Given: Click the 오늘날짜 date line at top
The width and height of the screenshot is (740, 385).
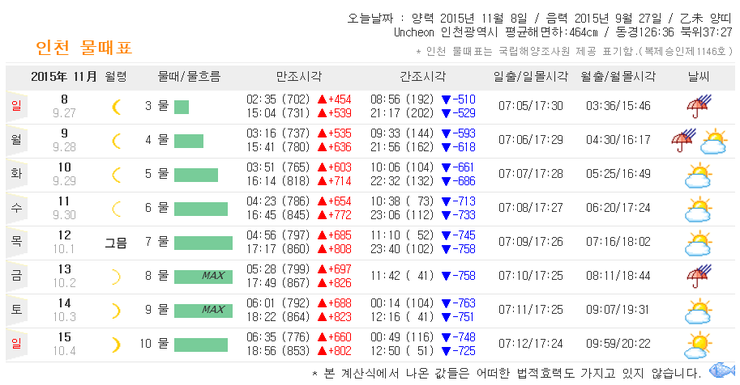Looking at the screenshot, I should tap(540, 18).
